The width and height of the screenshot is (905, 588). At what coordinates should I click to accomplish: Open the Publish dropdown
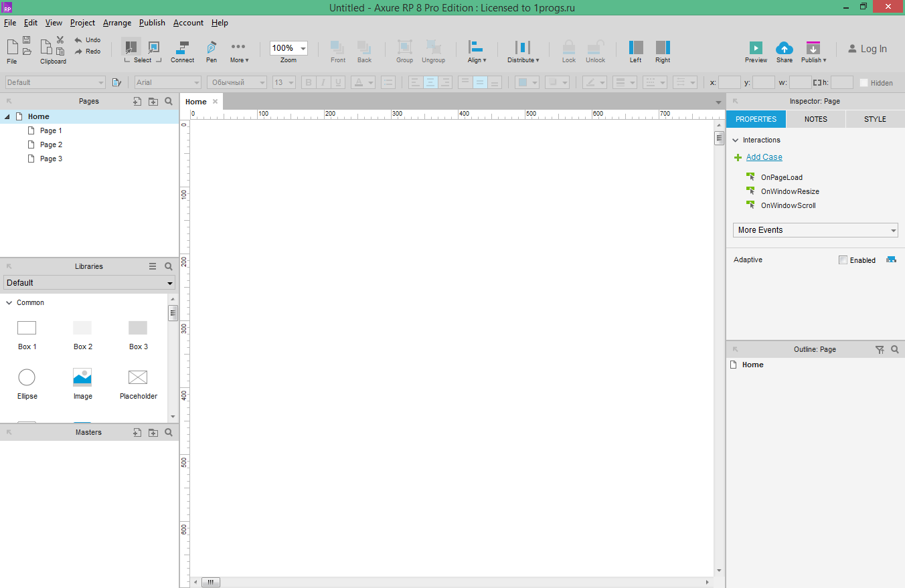(x=813, y=52)
